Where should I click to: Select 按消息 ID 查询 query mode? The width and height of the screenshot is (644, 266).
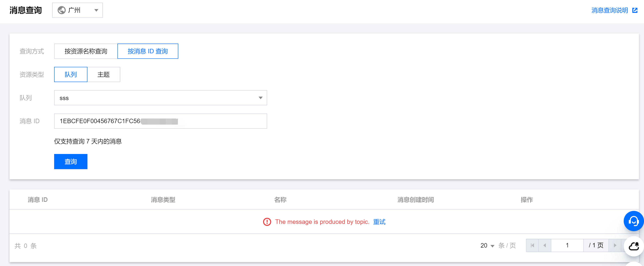pos(147,51)
